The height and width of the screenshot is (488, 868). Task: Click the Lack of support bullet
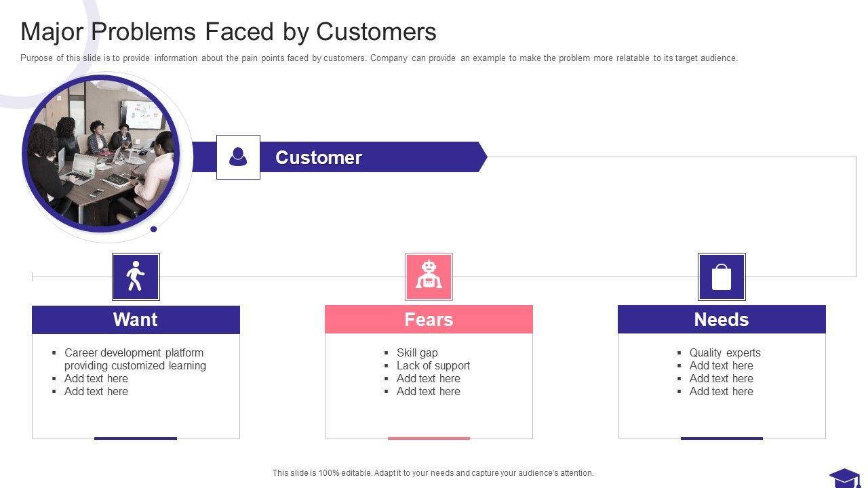pyautogui.click(x=433, y=365)
